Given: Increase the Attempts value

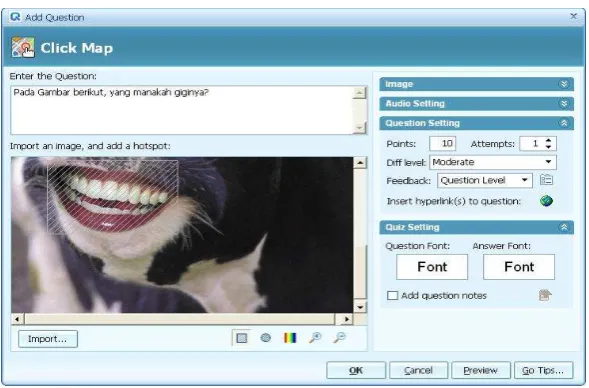Looking at the screenshot, I should (x=548, y=140).
